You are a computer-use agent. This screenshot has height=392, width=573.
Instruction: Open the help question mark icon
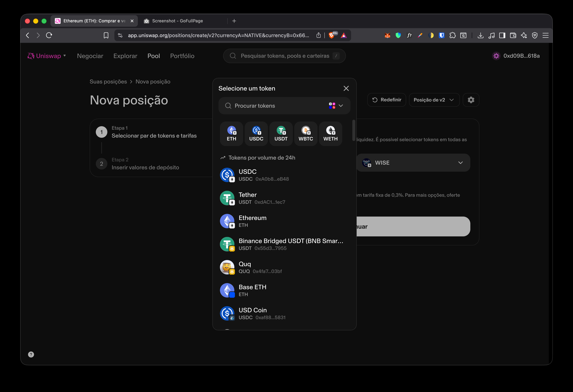[x=31, y=354]
